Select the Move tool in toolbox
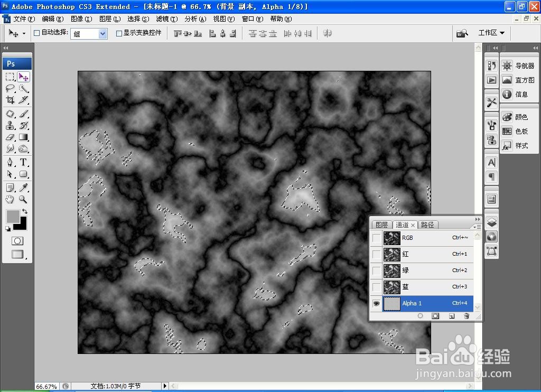 [23, 77]
